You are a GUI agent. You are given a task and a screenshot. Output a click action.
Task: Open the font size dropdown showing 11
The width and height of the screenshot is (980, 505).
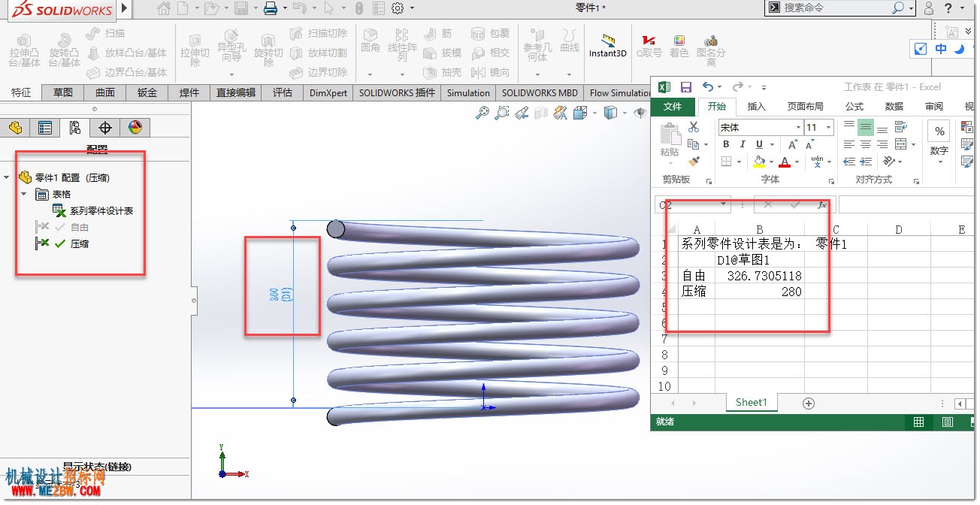(819, 128)
